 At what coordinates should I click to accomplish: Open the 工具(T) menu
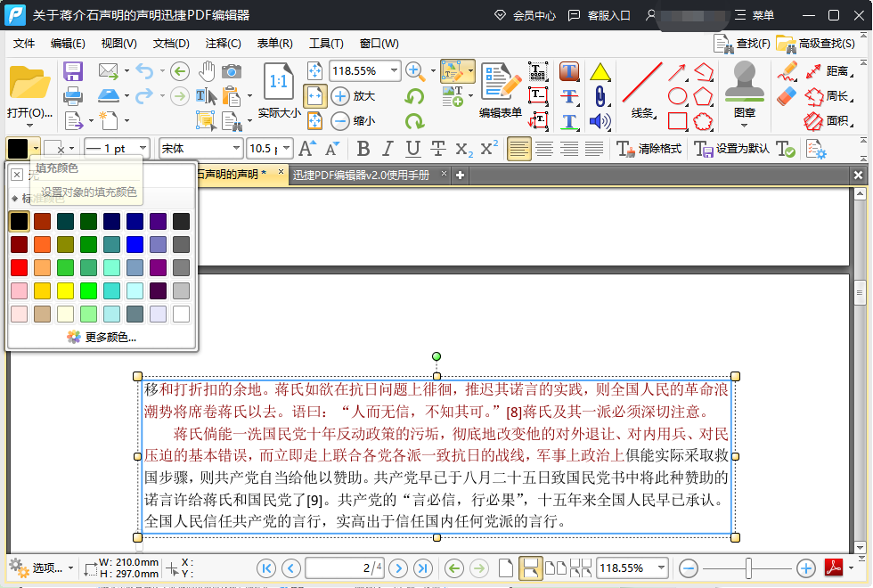326,44
